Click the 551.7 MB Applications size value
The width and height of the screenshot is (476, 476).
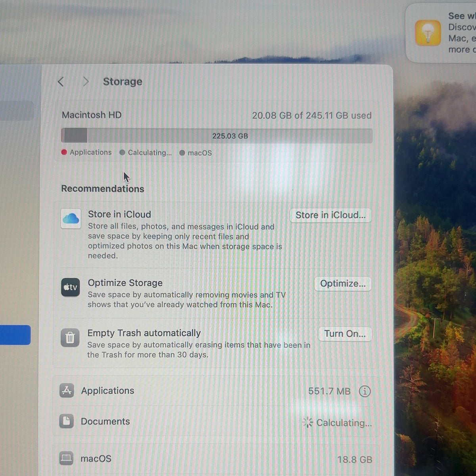pos(329,391)
